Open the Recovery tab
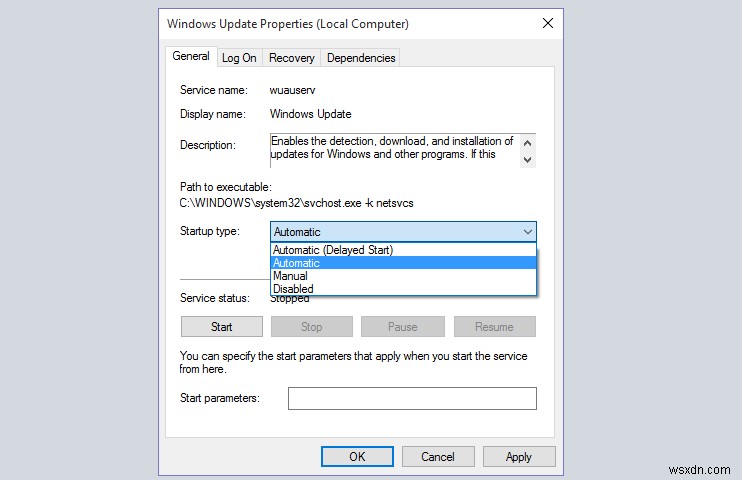Viewport: 742px width, 480px height. coord(292,58)
